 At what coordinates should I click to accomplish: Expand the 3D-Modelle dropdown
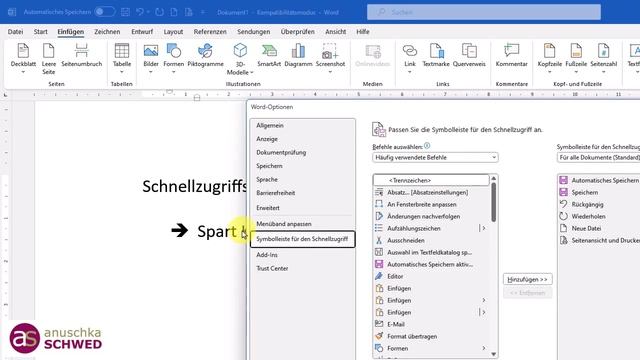[x=240, y=72]
